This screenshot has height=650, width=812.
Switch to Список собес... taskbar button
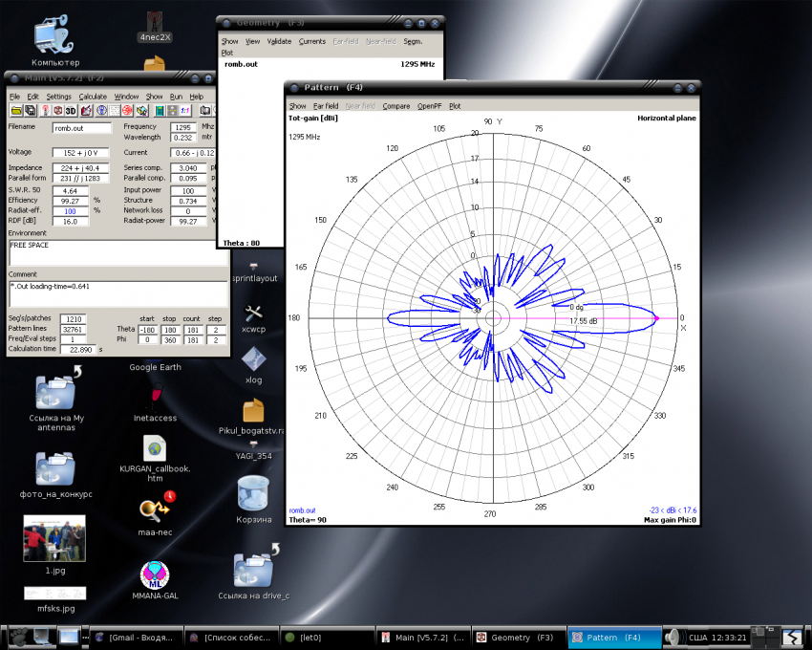(231, 638)
